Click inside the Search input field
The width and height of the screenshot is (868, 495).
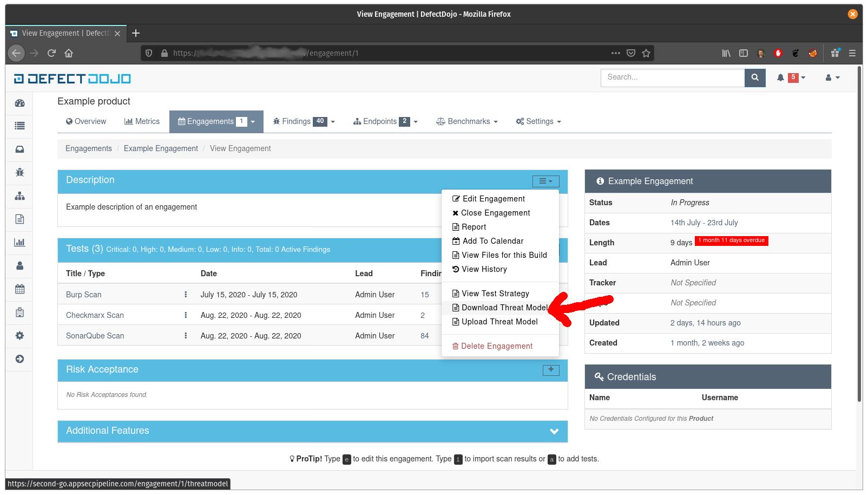click(x=671, y=77)
